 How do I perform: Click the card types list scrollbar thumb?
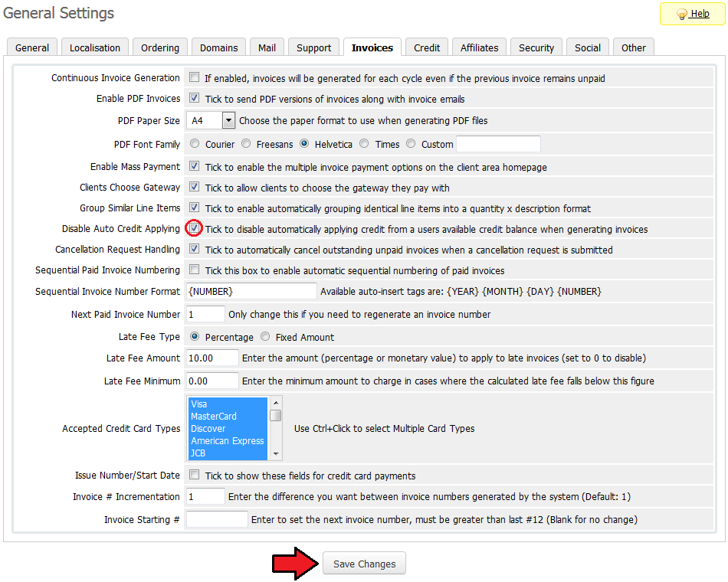pos(276,415)
